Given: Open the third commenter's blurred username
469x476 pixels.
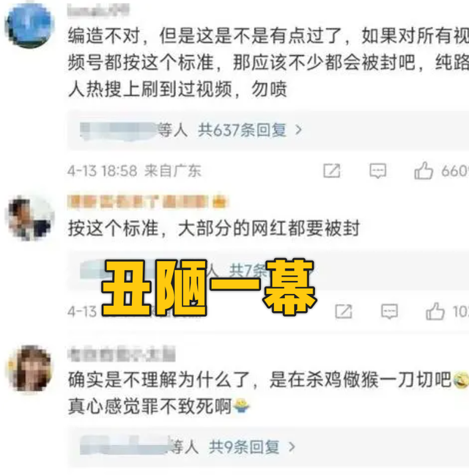Looking at the screenshot, I should pos(122,354).
